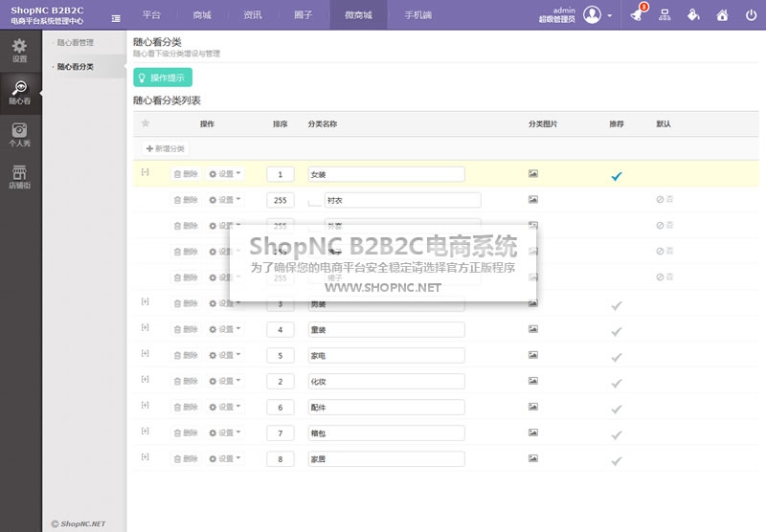Go to home via house icon
766x532 pixels.
click(x=722, y=15)
